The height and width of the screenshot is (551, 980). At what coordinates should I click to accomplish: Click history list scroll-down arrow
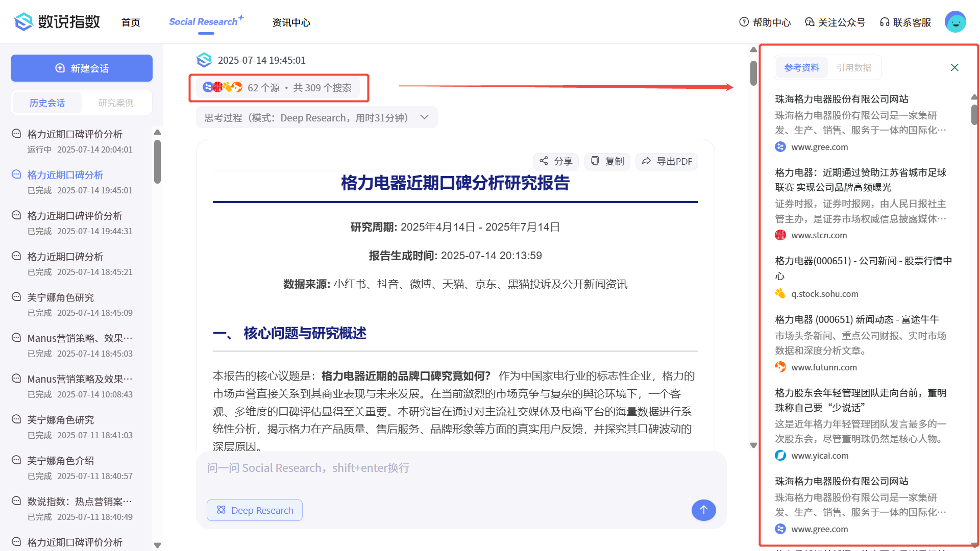[x=157, y=545]
